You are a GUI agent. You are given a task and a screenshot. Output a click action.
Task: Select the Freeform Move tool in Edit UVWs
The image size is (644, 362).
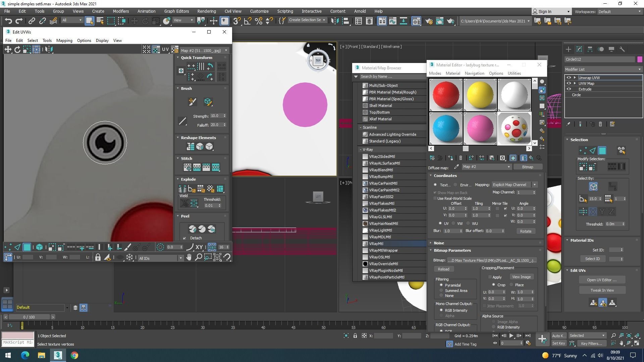[x=36, y=50]
